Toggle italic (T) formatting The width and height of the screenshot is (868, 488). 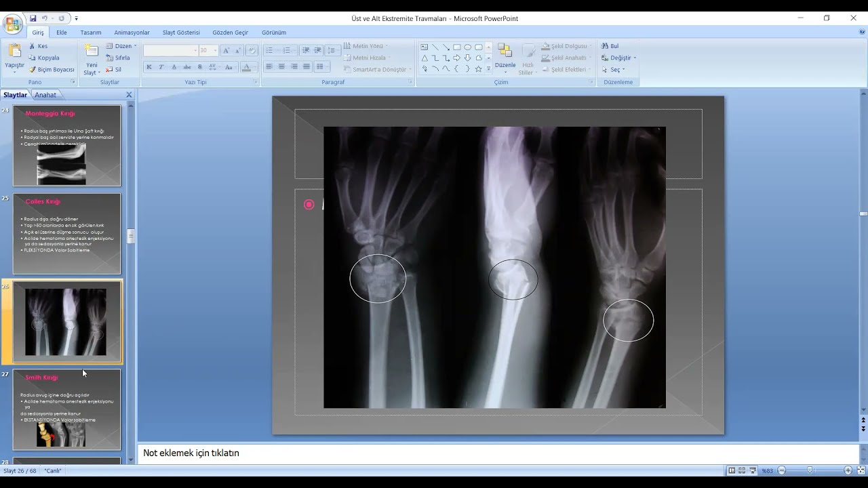click(x=161, y=67)
